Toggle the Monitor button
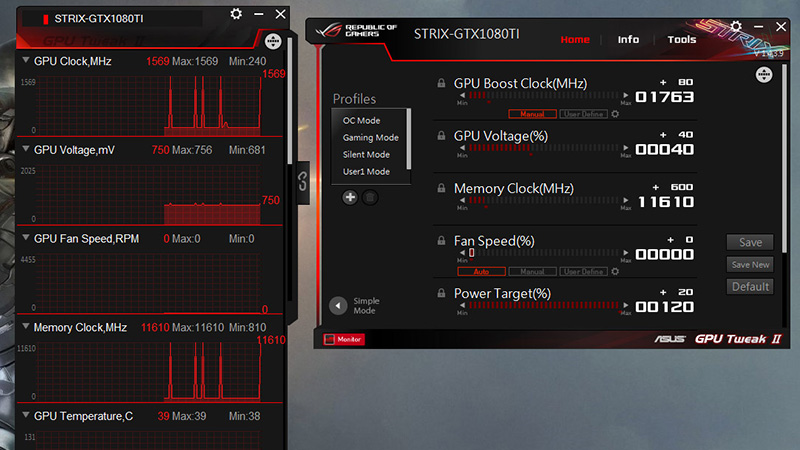Image resolution: width=800 pixels, height=450 pixels. pos(344,339)
